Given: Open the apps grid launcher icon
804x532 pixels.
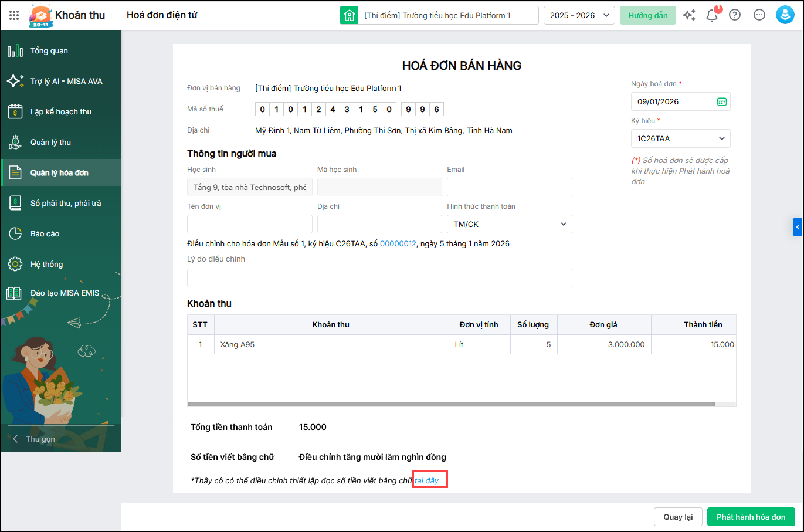Looking at the screenshot, I should click(14, 15).
